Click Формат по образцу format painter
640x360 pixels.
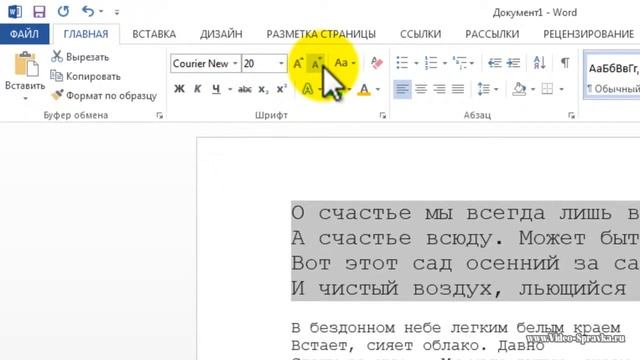(104, 96)
